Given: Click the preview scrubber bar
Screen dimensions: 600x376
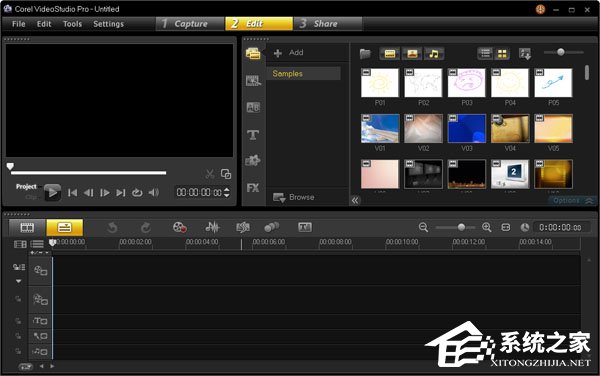Looking at the screenshot, I should pos(88,173).
